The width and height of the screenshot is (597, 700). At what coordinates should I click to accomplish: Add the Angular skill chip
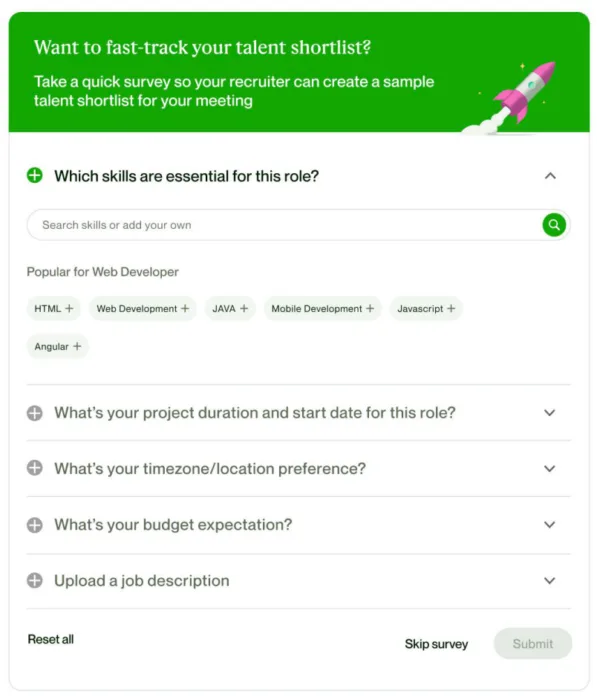[x=58, y=346]
